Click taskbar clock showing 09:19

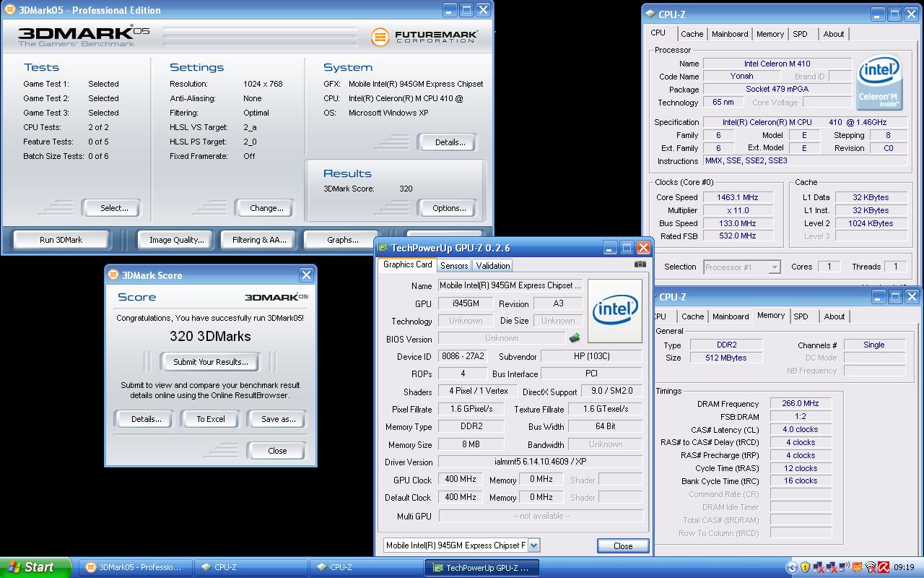click(904, 567)
